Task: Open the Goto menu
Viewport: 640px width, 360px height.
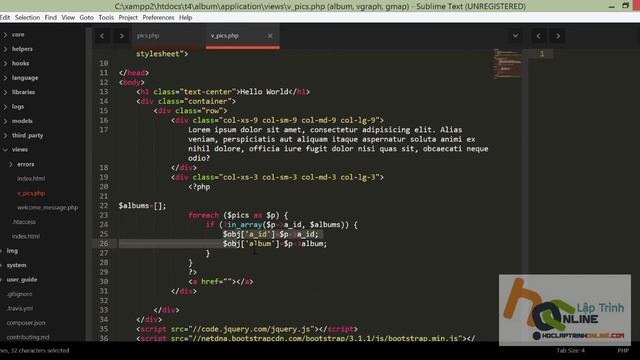Action: click(x=87, y=18)
